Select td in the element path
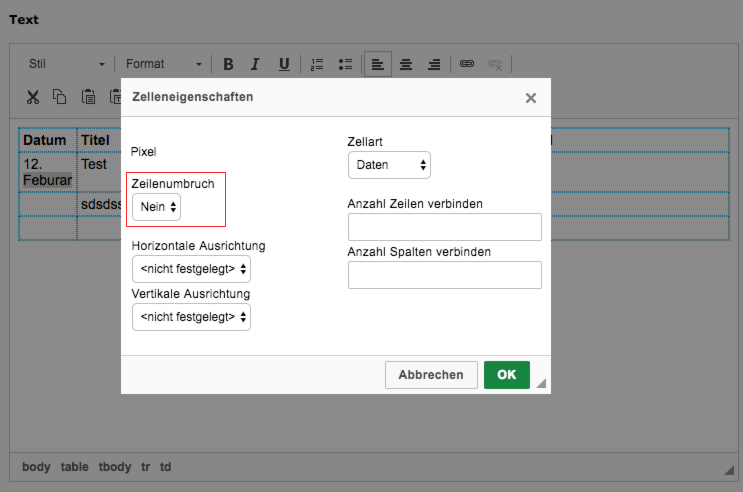 point(165,467)
